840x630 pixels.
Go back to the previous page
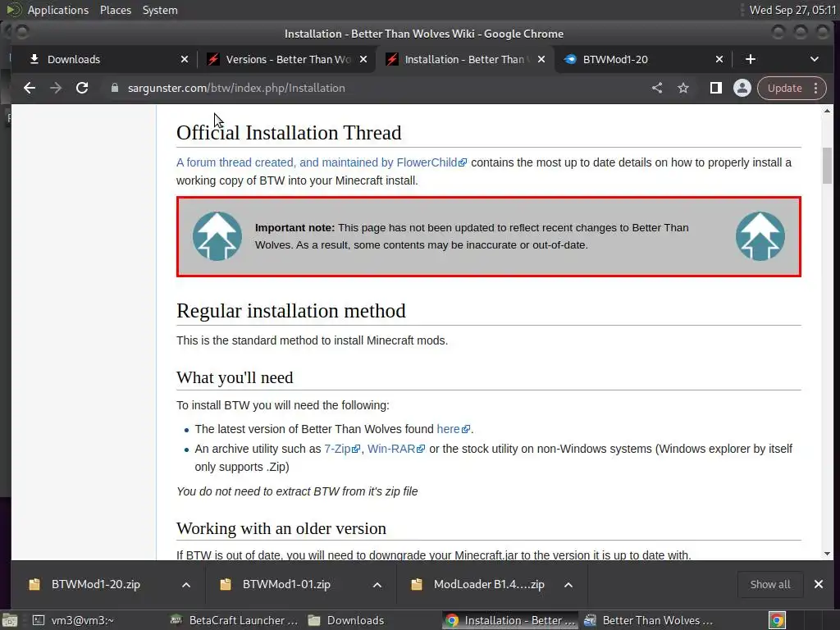click(30, 88)
